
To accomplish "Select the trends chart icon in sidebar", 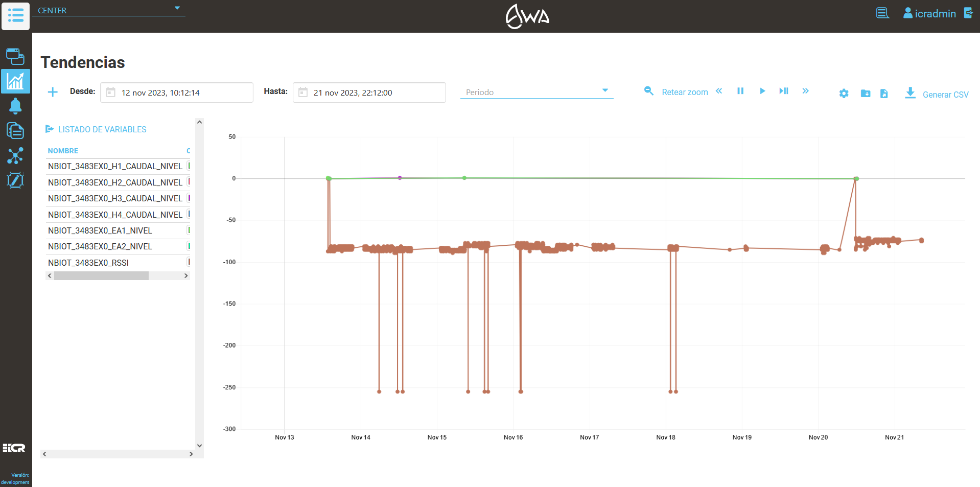I will (15, 81).
